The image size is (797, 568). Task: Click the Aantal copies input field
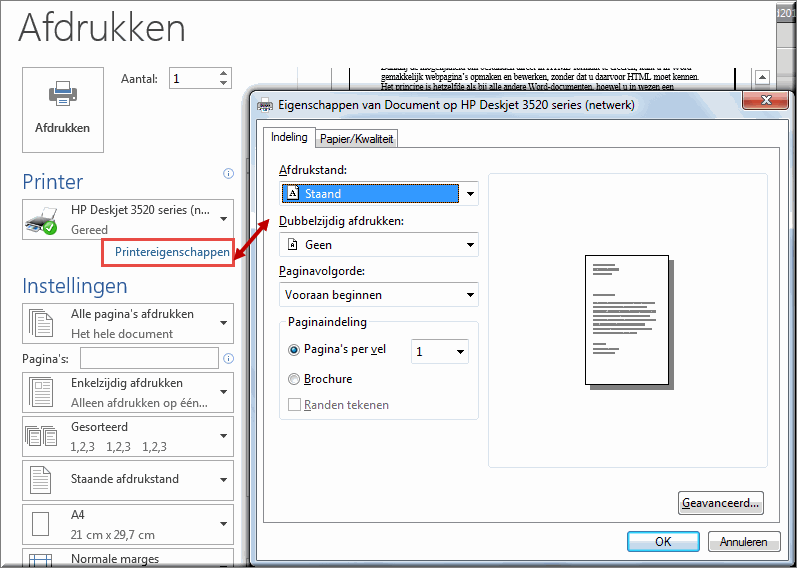tap(193, 78)
